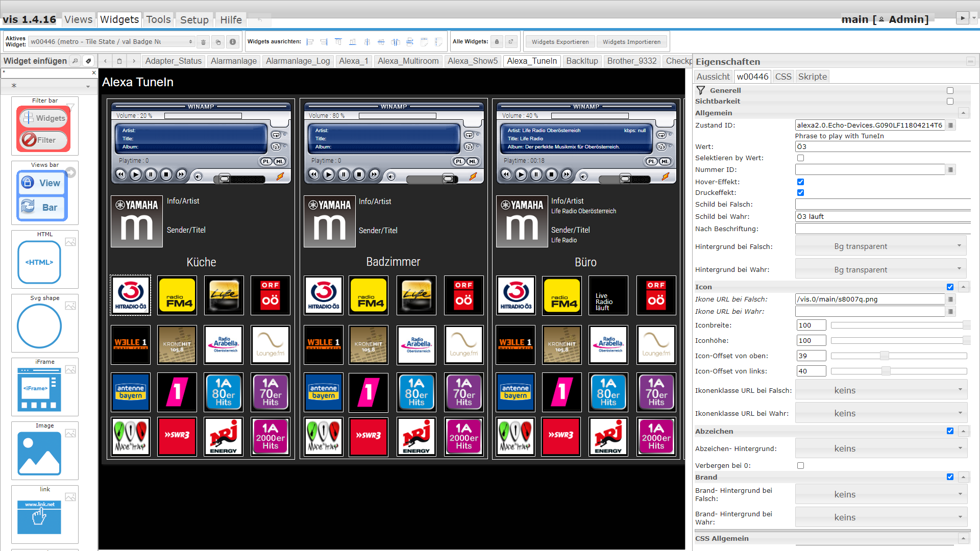Viewport: 980px width, 551px height.
Task: Adjust the Icon-Offset von oben slider
Action: 899,356
